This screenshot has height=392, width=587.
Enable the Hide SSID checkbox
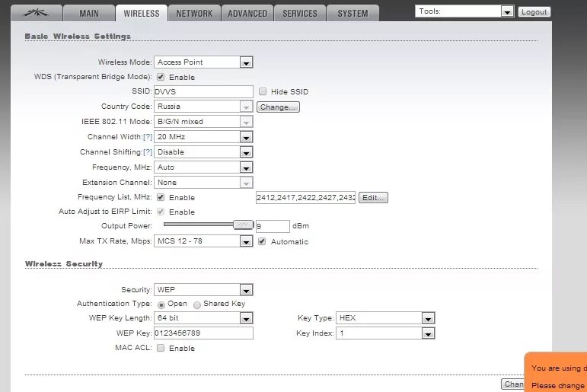(263, 91)
